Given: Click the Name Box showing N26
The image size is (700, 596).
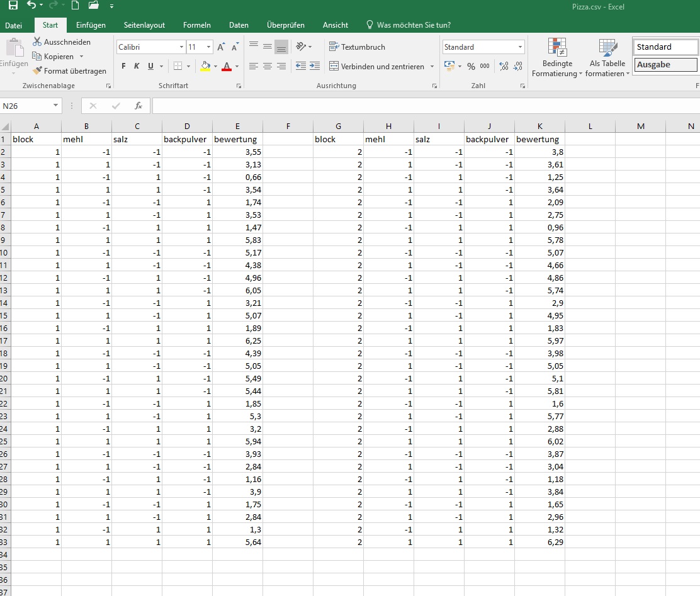Looking at the screenshot, I should coord(26,106).
